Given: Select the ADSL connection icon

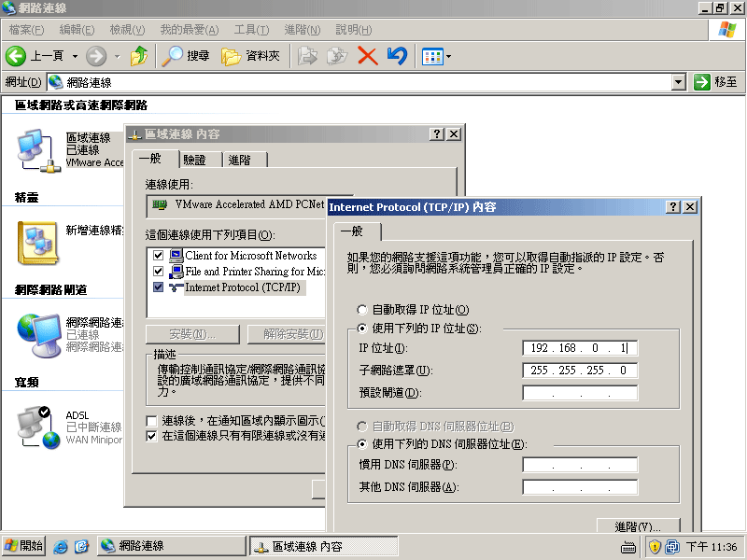Looking at the screenshot, I should [x=38, y=427].
